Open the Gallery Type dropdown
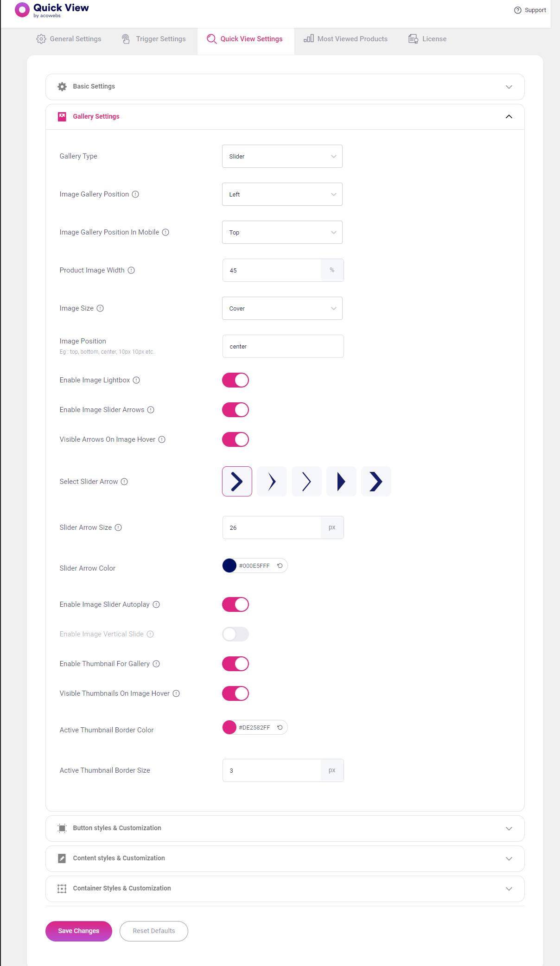The image size is (560, 966). point(282,156)
